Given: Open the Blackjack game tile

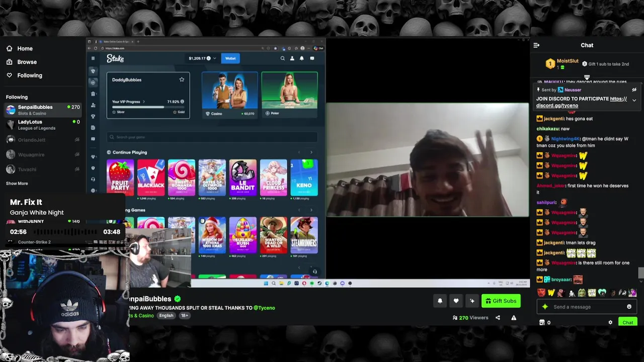Looking at the screenshot, I should [151, 177].
